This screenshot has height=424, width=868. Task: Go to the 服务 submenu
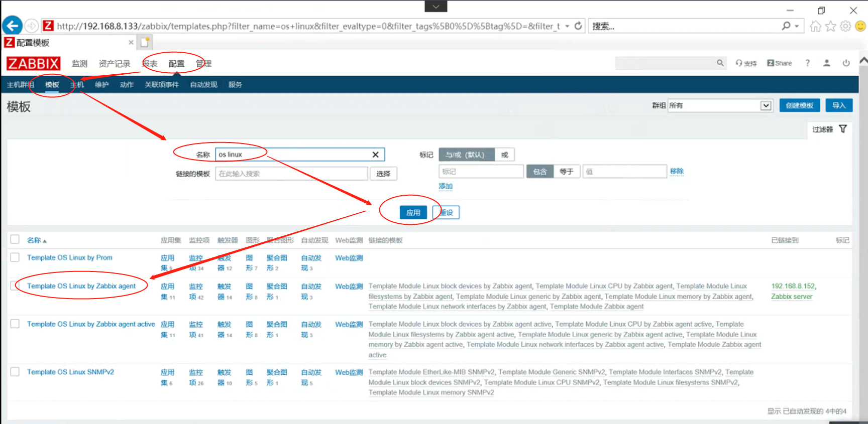point(235,85)
